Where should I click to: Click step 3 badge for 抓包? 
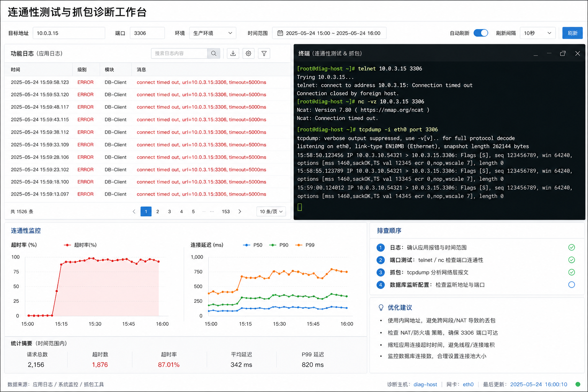coord(381,272)
